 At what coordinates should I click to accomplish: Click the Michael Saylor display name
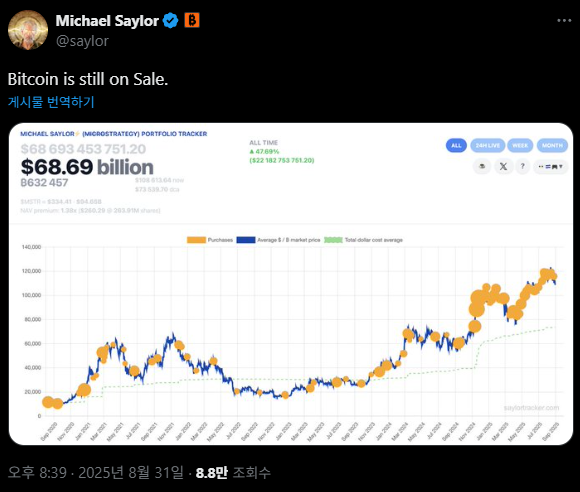(x=107, y=21)
